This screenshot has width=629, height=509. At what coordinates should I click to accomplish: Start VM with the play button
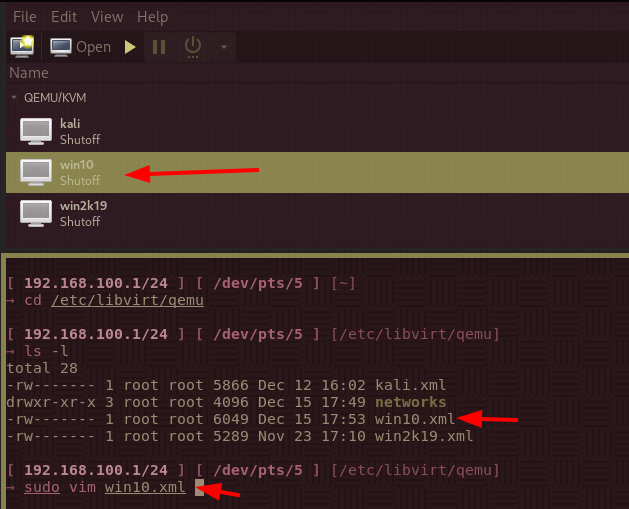[x=130, y=47]
